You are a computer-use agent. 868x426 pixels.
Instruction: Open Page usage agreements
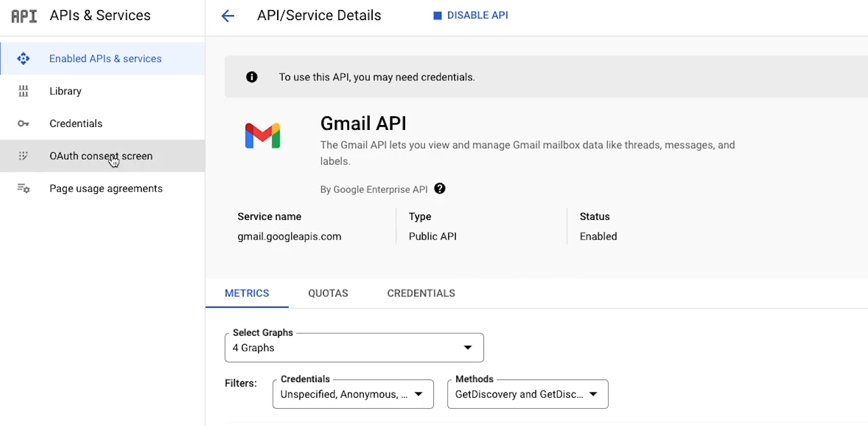pyautogui.click(x=103, y=188)
